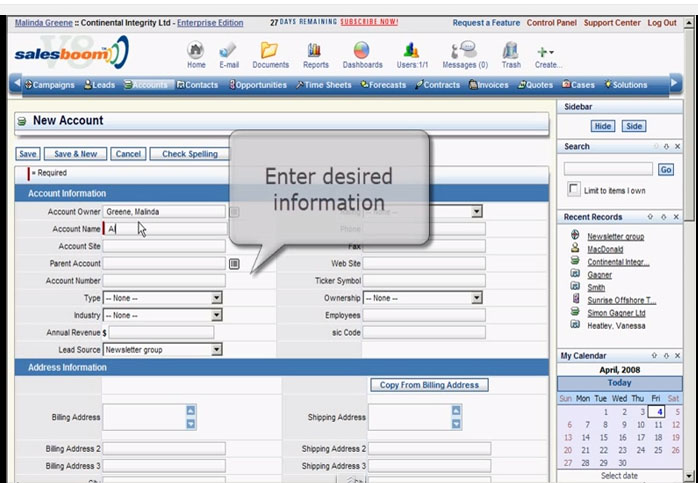
Task: Click the Account Name input field
Action: pyautogui.click(x=165, y=229)
